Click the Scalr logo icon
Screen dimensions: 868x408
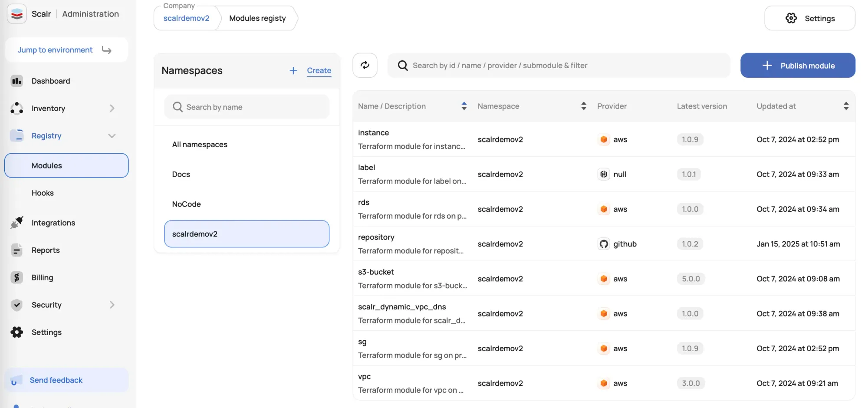tap(17, 14)
